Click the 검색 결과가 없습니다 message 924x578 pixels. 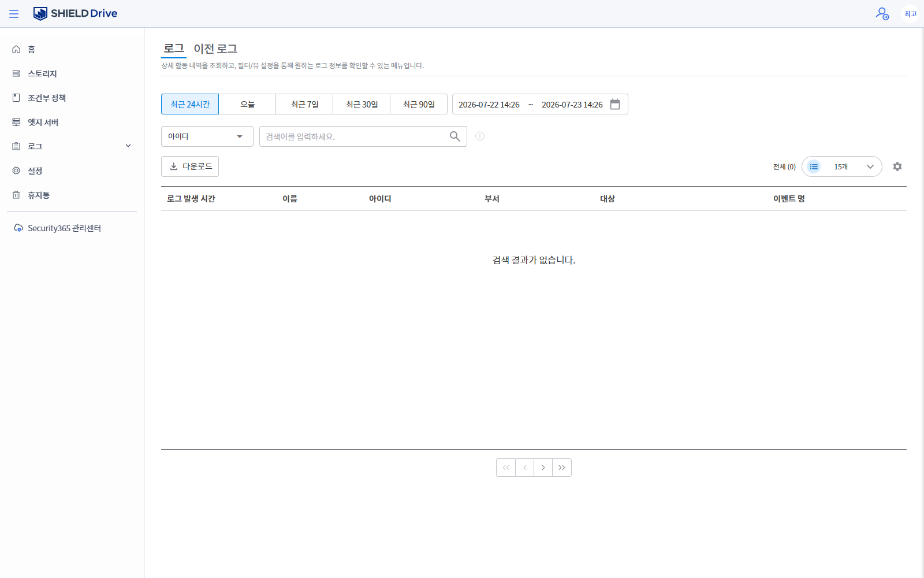click(x=534, y=260)
